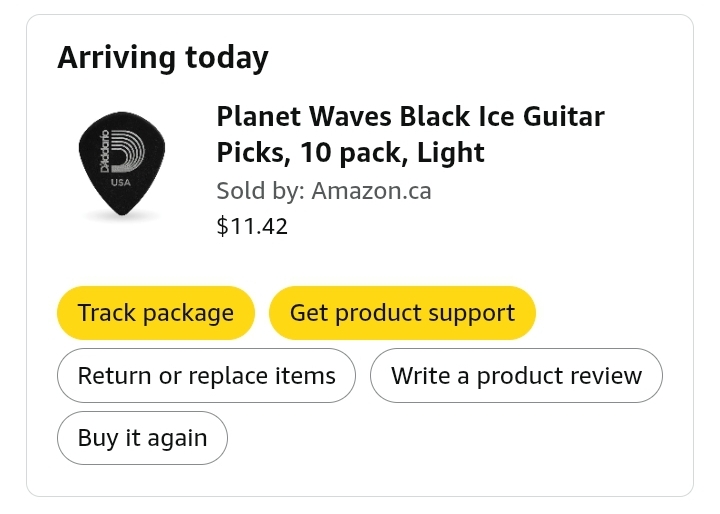Click the guitar pick product thumbnail
This screenshot has height=514, width=720.
point(122,165)
